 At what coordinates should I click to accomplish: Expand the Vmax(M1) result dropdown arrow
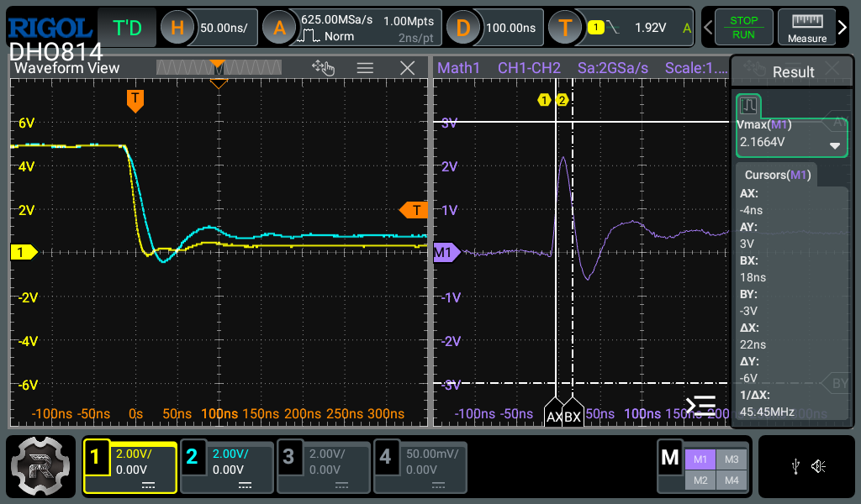pos(835,145)
